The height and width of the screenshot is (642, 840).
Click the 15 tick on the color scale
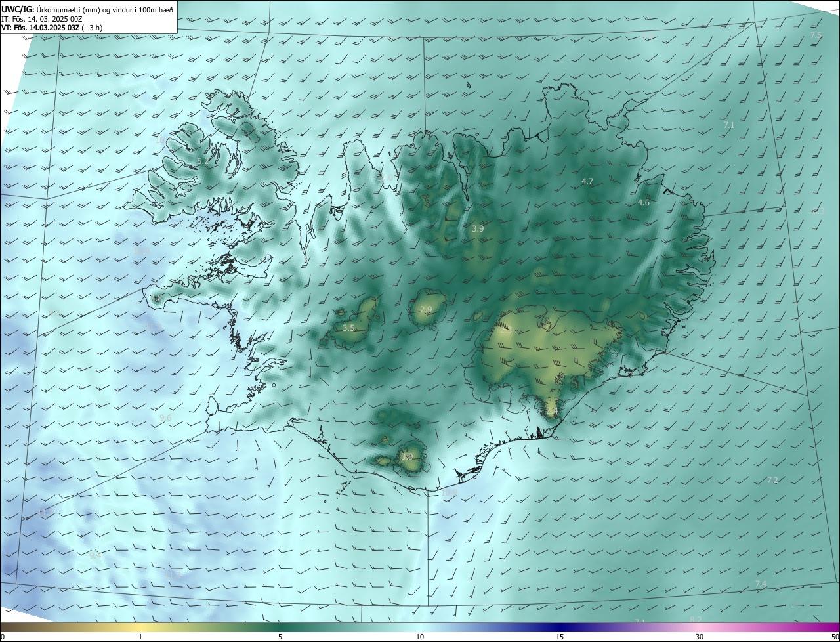(560, 637)
